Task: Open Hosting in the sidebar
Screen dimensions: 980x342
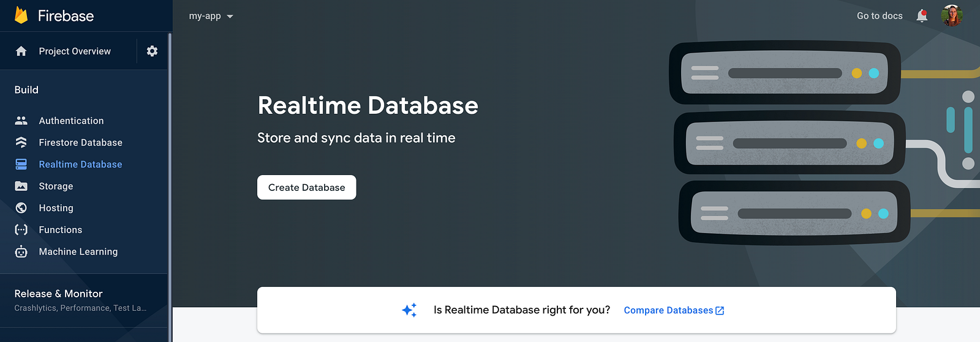Action: pyautogui.click(x=56, y=208)
